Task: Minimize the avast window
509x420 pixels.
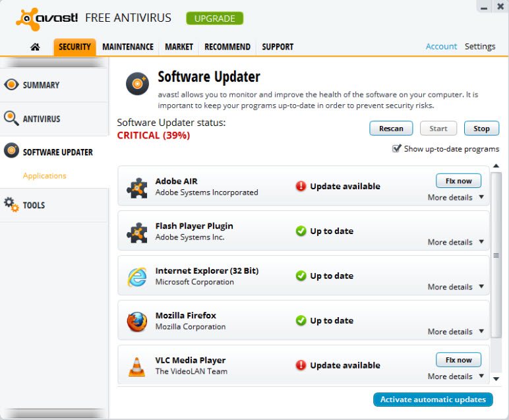Action: (484, 7)
